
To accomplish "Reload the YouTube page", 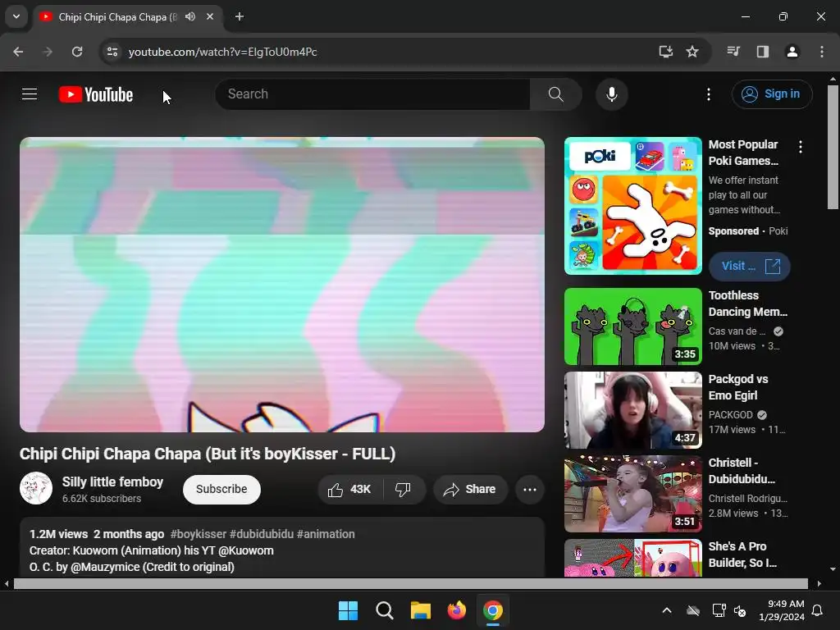I will tap(77, 52).
